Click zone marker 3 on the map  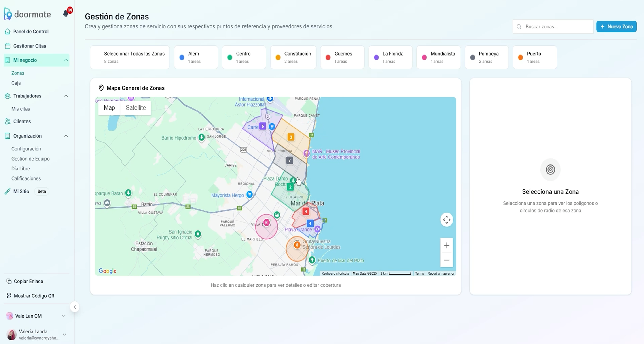291,137
